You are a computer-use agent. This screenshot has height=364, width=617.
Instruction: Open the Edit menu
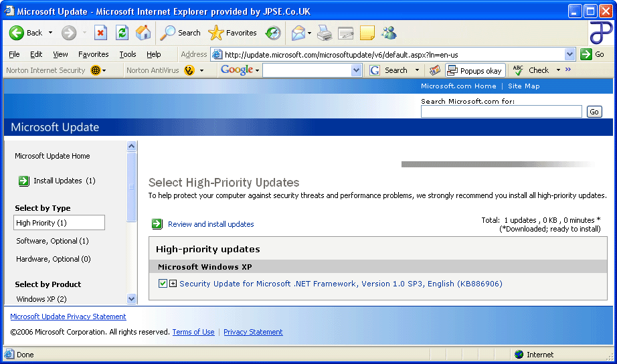click(x=36, y=54)
